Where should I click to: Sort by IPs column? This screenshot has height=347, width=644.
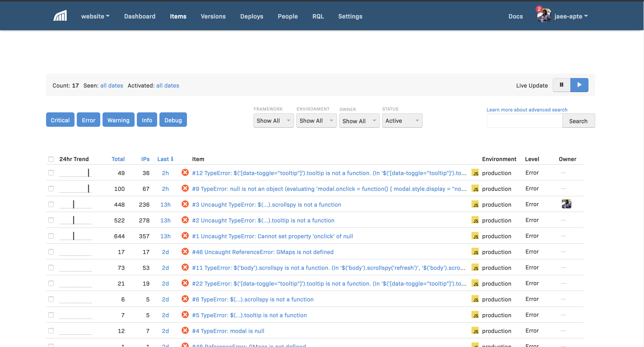(x=145, y=159)
